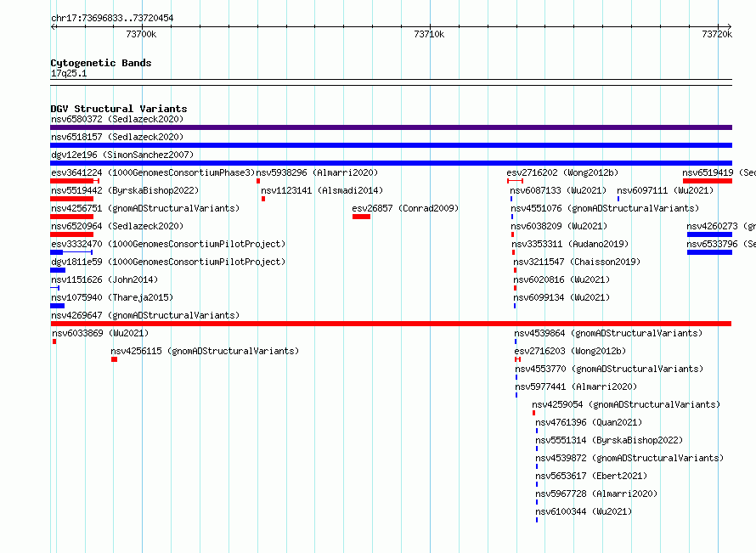This screenshot has height=553, width=756.
Task: Click the Cytogenetic Bands track title
Action: [101, 63]
